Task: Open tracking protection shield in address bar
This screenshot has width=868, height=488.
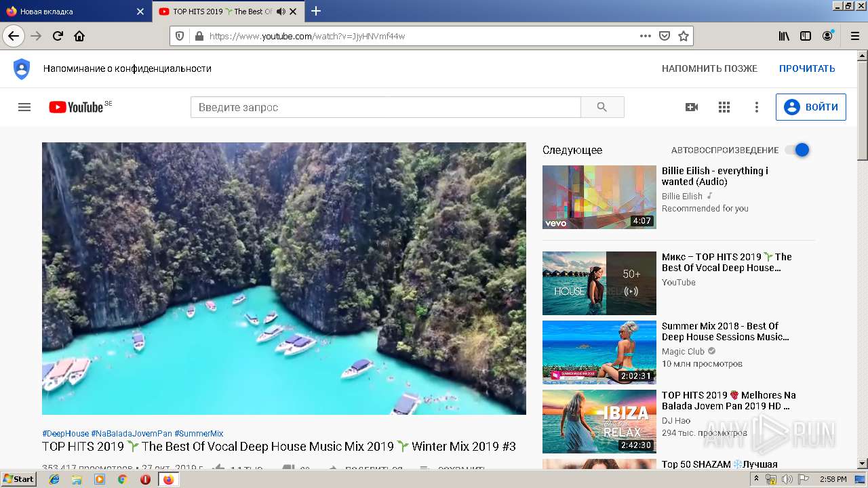Action: [x=180, y=36]
